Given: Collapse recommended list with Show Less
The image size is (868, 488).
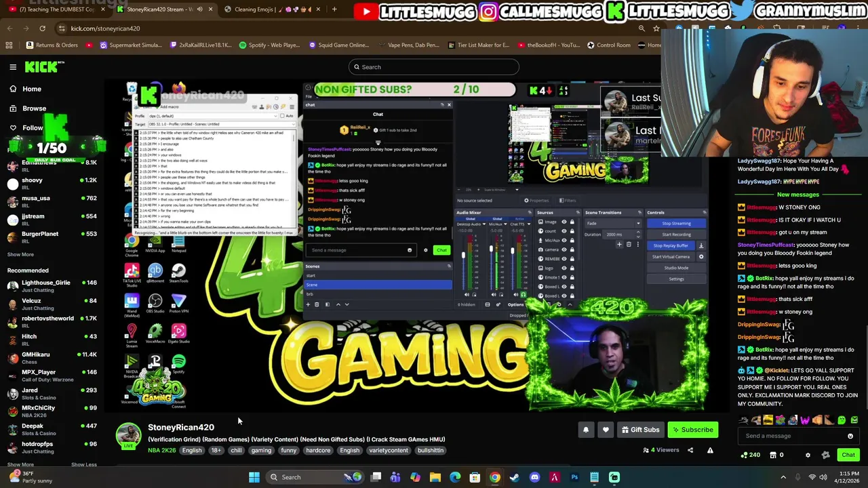Looking at the screenshot, I should [83, 464].
